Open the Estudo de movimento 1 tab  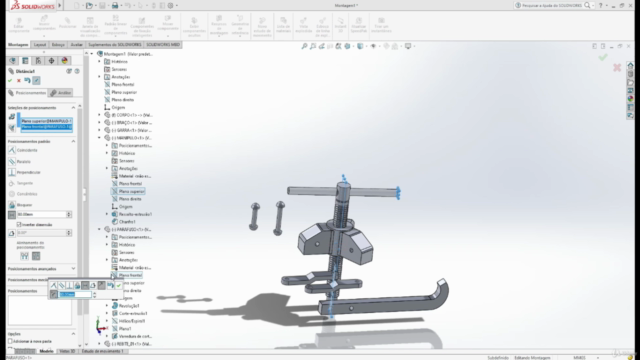[102, 351]
